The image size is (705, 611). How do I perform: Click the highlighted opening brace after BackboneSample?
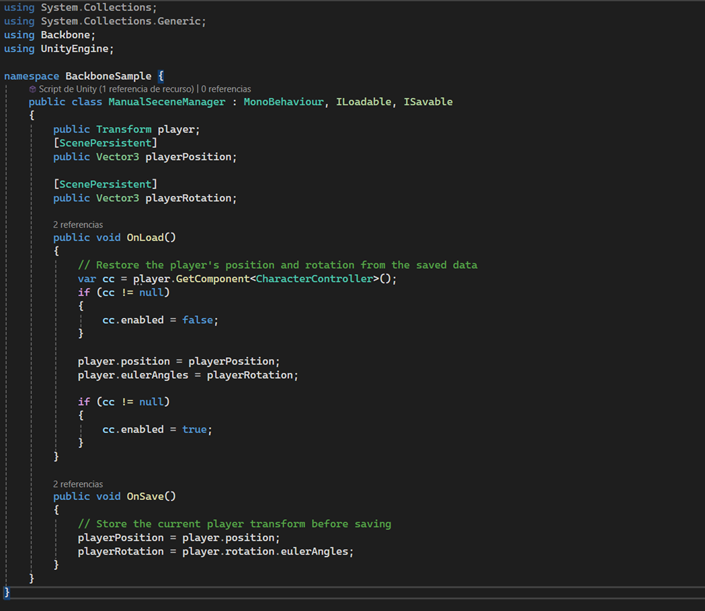coord(161,76)
